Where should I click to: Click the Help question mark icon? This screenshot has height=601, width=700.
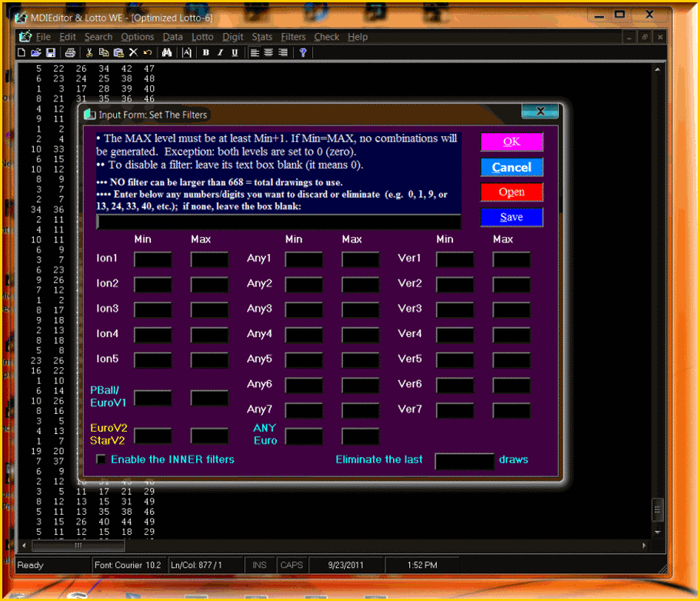pos(303,52)
